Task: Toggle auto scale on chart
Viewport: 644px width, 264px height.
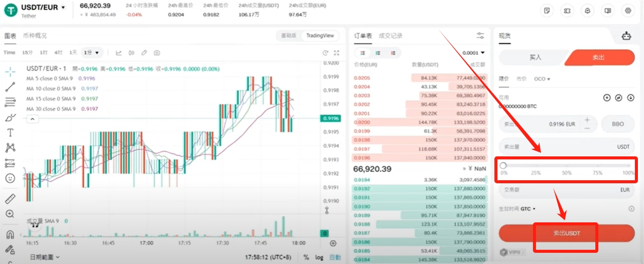Action: tap(335, 257)
